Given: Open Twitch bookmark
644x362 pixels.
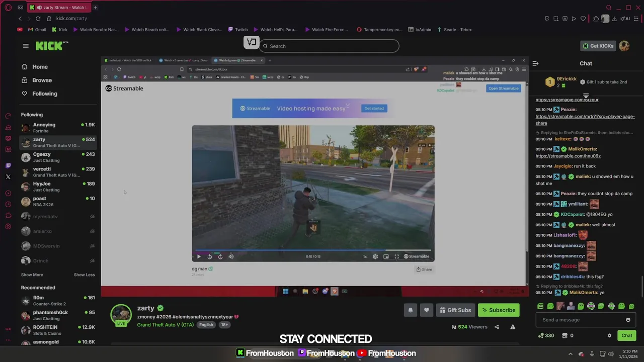Looking at the screenshot, I should tap(238, 30).
